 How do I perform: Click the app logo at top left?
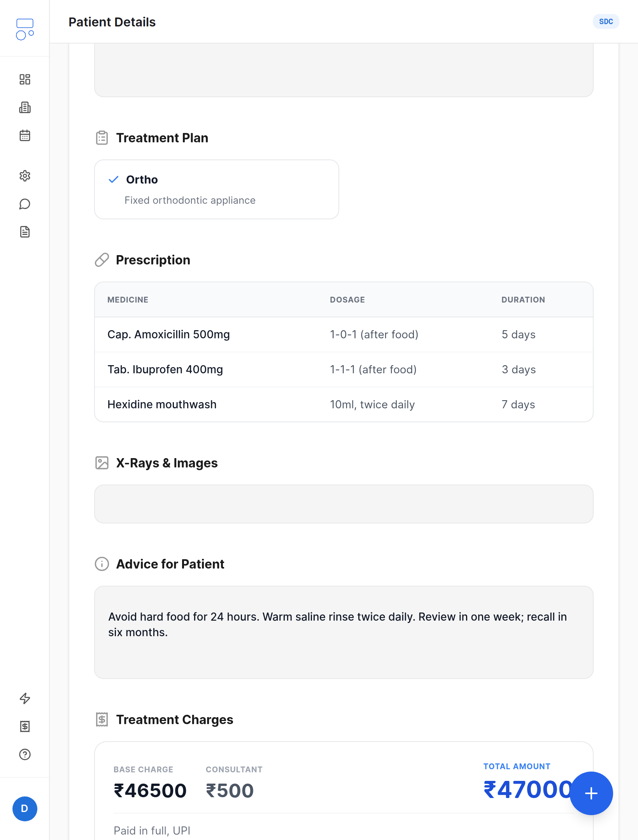pyautogui.click(x=25, y=29)
